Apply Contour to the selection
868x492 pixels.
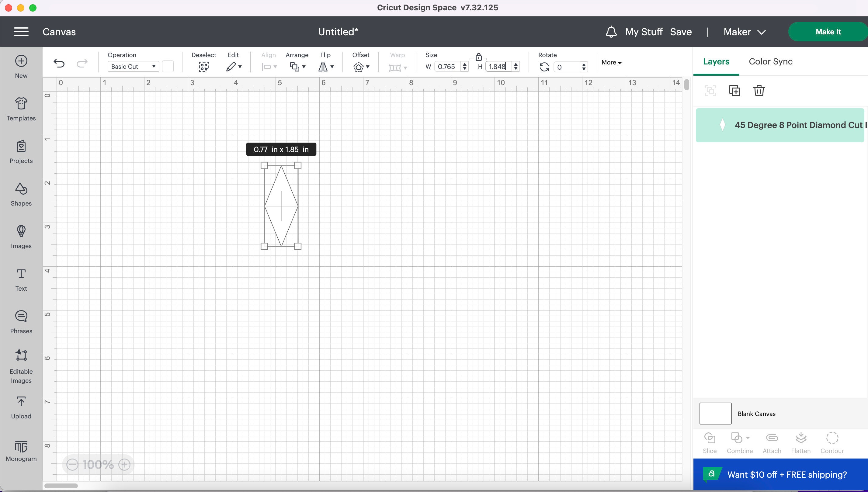[832, 442]
